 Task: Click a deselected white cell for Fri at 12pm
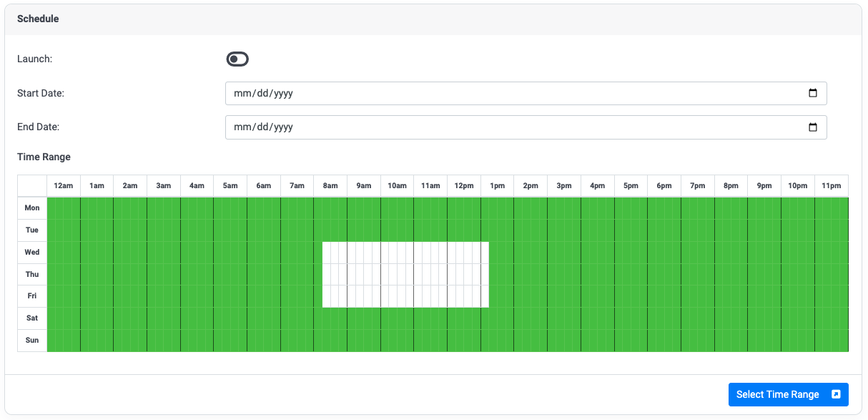[463, 296]
